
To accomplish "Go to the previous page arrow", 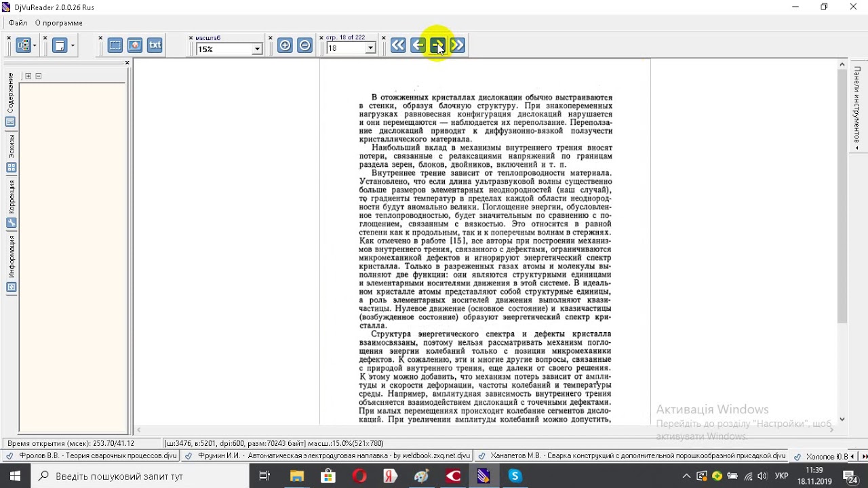I will pyautogui.click(x=418, y=45).
